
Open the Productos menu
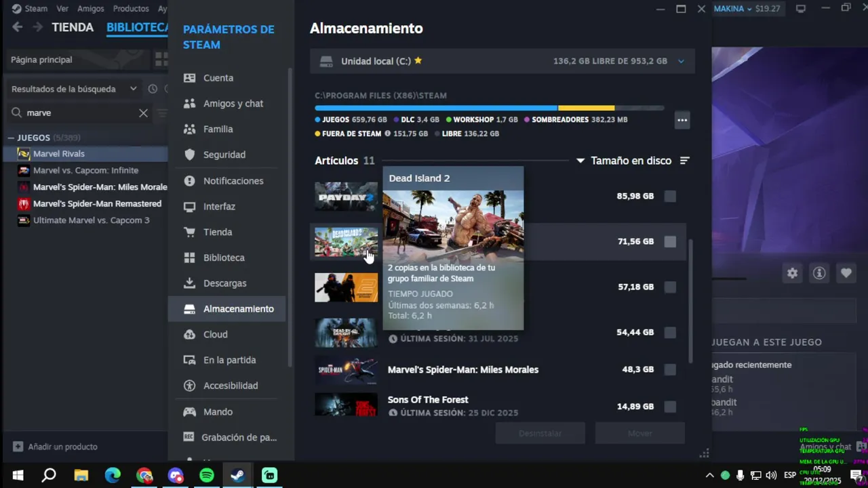pos(131,9)
